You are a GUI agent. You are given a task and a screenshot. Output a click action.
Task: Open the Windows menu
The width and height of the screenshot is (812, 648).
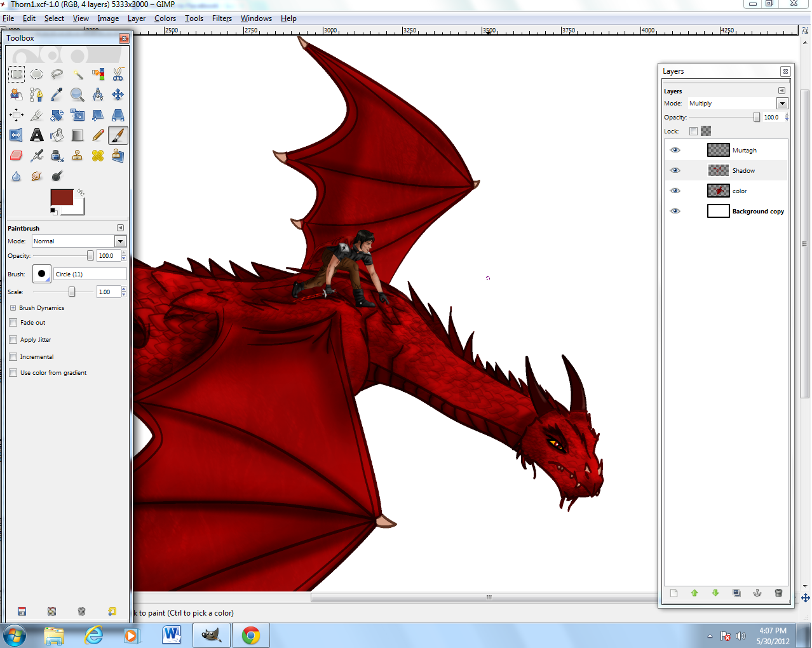click(x=256, y=18)
